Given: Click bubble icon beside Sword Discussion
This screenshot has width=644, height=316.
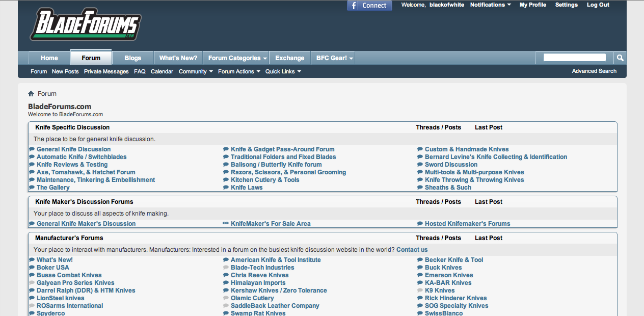Looking at the screenshot, I should pyautogui.click(x=420, y=165).
